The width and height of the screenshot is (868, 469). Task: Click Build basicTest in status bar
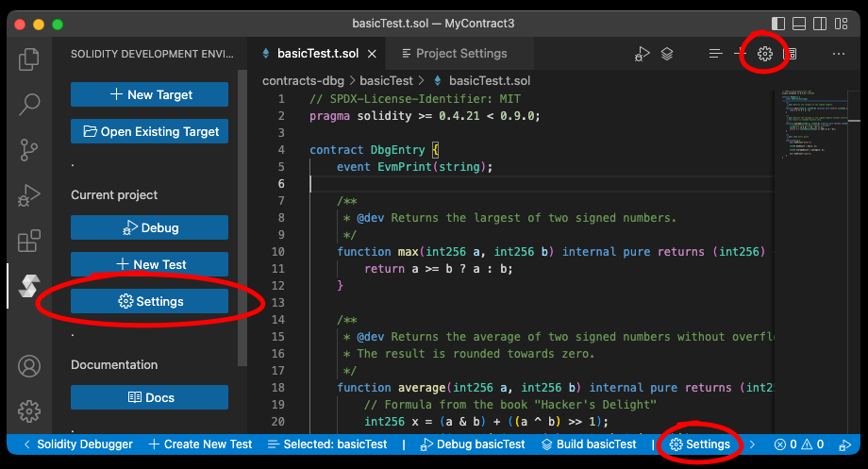[590, 444]
